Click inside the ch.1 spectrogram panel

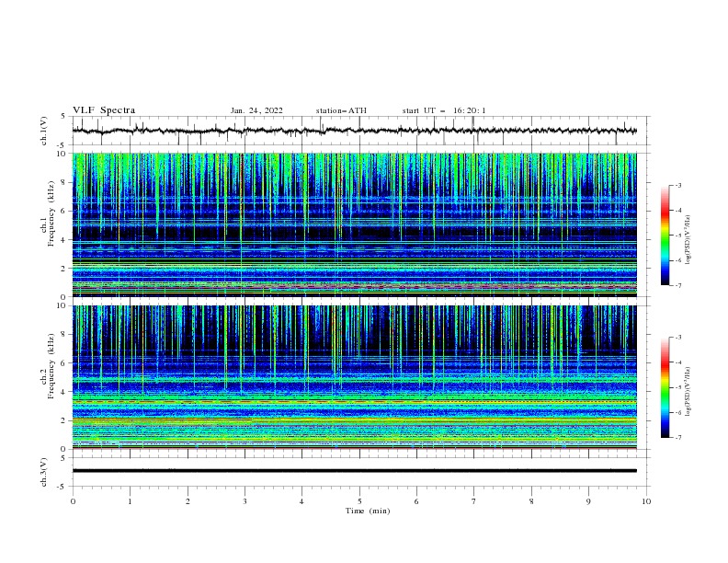coord(354,224)
